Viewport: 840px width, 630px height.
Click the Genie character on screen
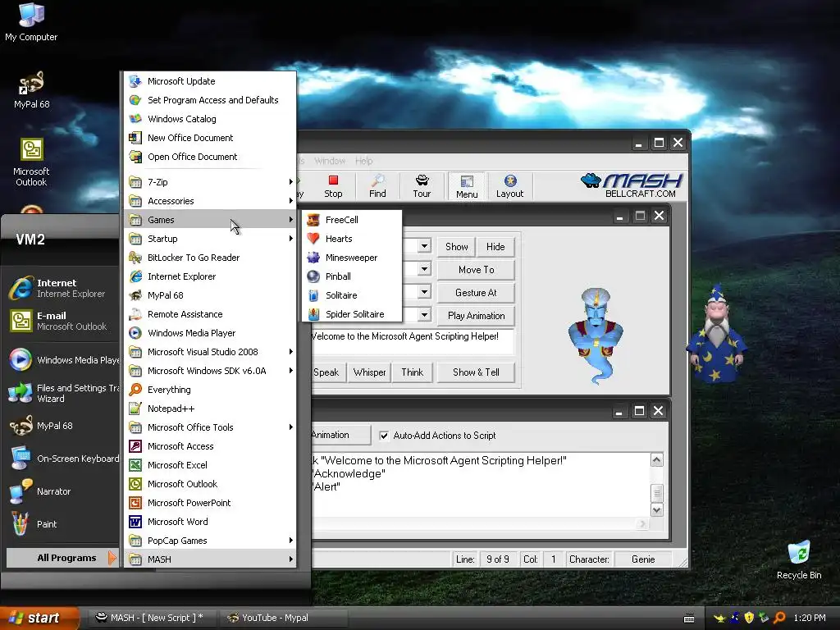click(x=596, y=336)
